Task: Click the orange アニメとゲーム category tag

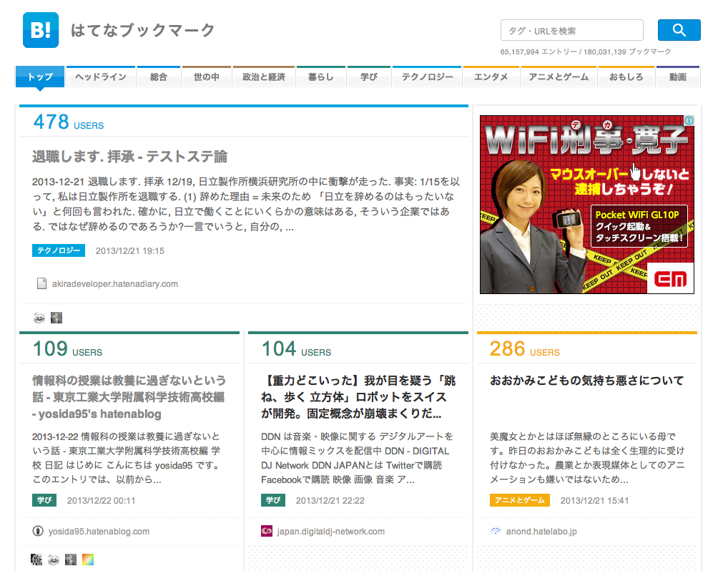Action: (519, 500)
